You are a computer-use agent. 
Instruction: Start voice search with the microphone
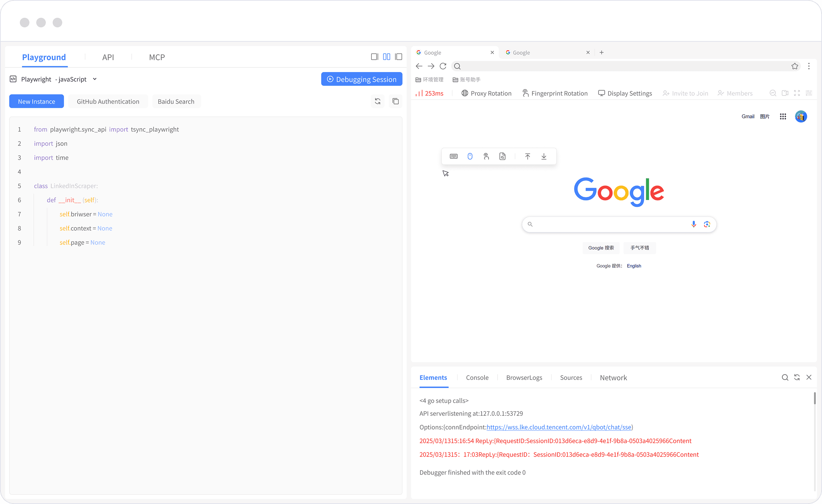(x=694, y=224)
